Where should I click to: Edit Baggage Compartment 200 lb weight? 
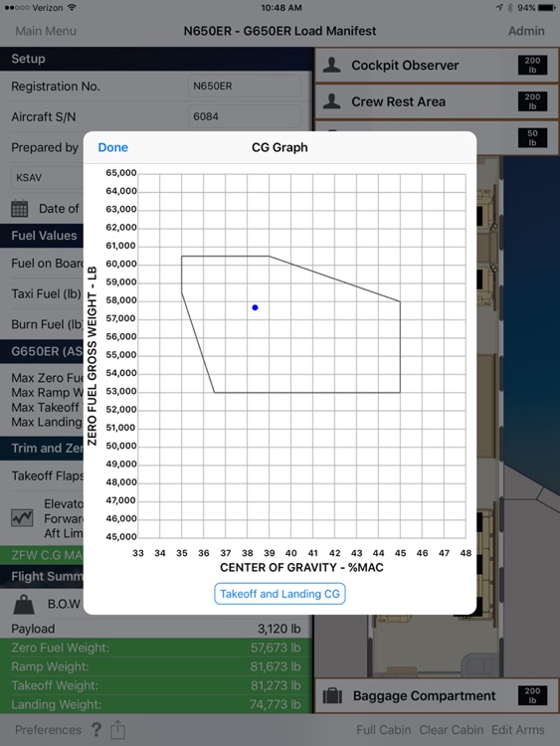coord(532,695)
